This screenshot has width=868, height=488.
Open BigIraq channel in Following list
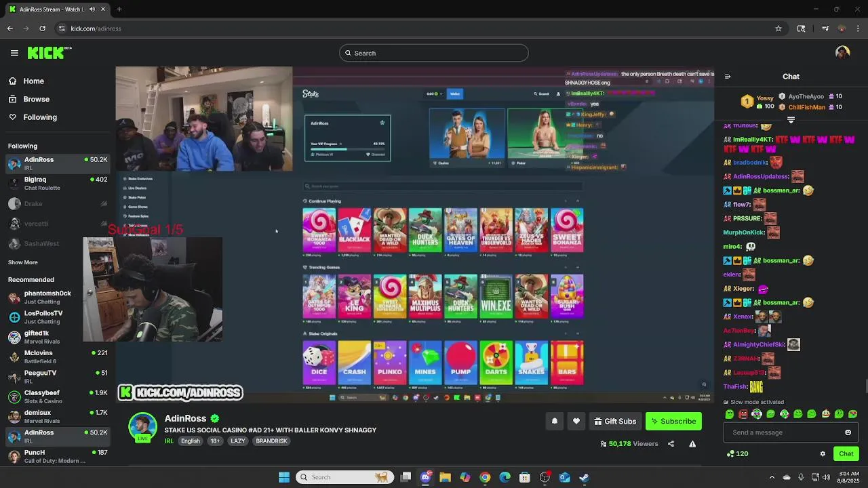click(57, 183)
